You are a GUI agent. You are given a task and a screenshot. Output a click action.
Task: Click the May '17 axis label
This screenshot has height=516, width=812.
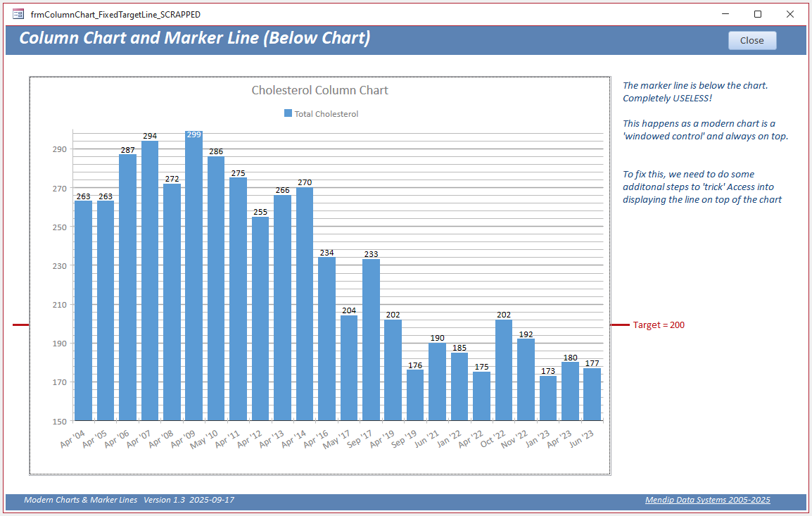pos(336,439)
